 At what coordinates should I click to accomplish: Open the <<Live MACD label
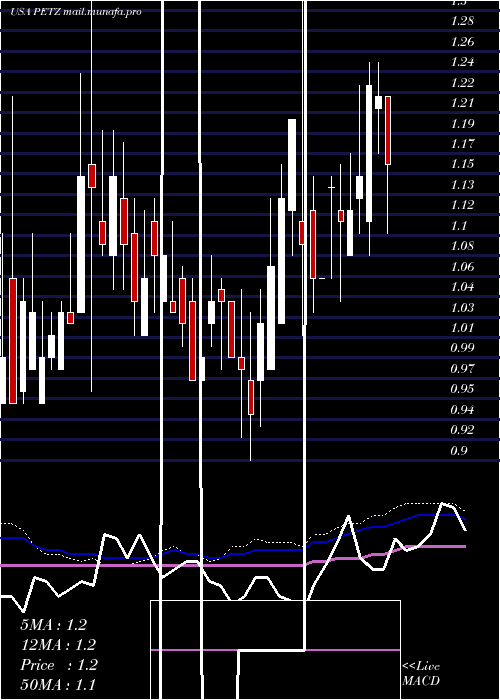click(421, 674)
